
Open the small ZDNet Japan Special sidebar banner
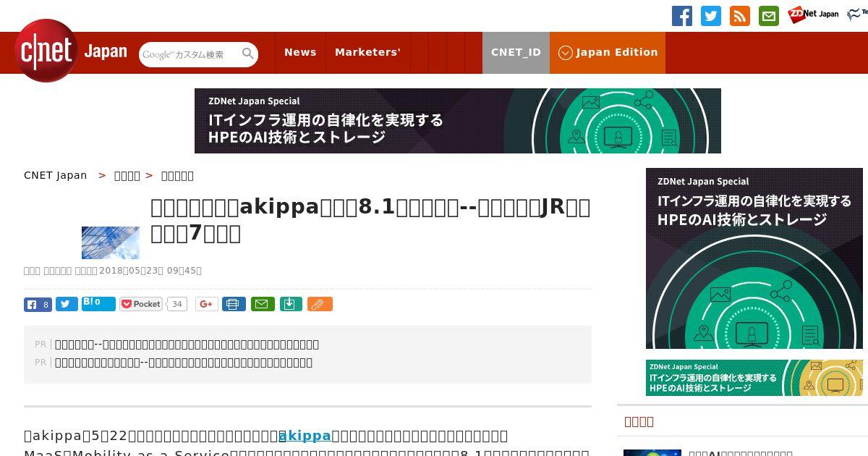[754, 378]
